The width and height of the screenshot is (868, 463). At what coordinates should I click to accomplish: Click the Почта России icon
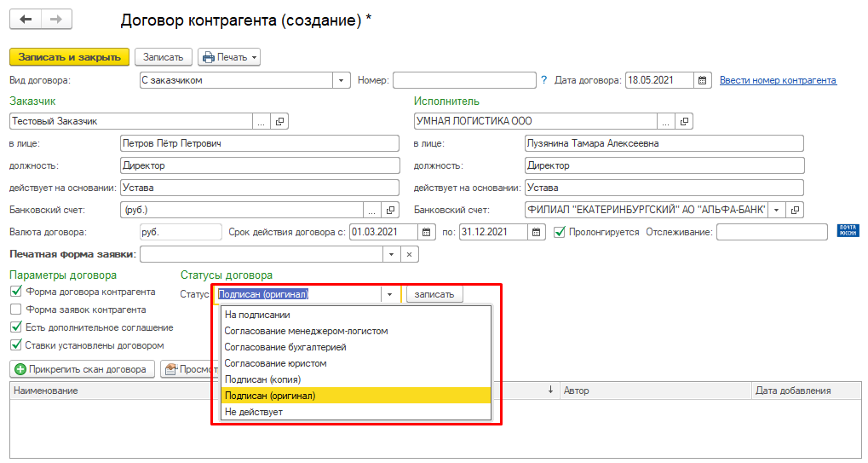[848, 231]
